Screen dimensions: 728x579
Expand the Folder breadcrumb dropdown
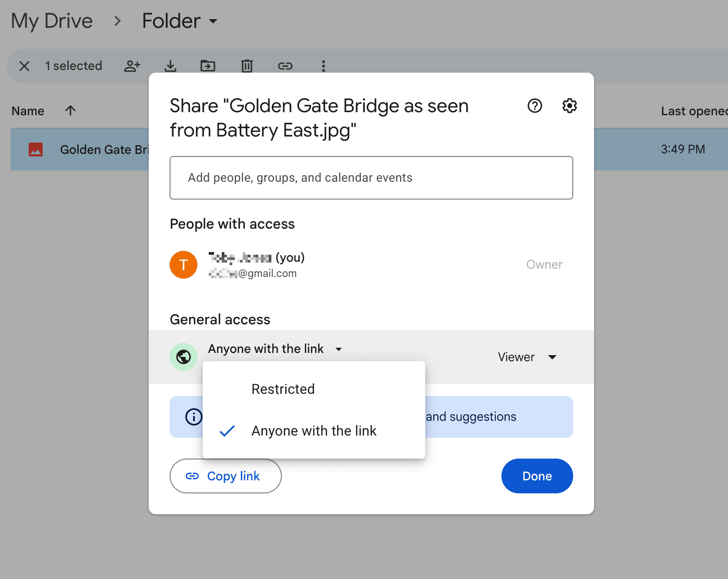(213, 21)
